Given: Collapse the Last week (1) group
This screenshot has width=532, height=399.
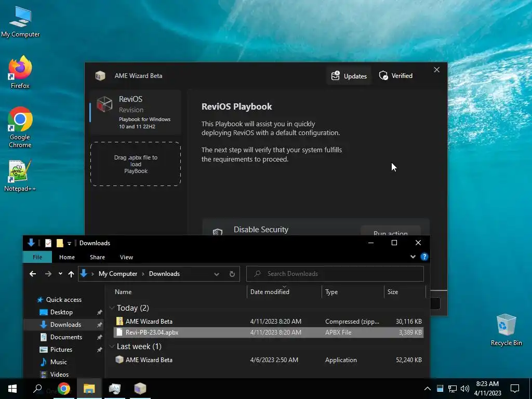Looking at the screenshot, I should (x=112, y=347).
